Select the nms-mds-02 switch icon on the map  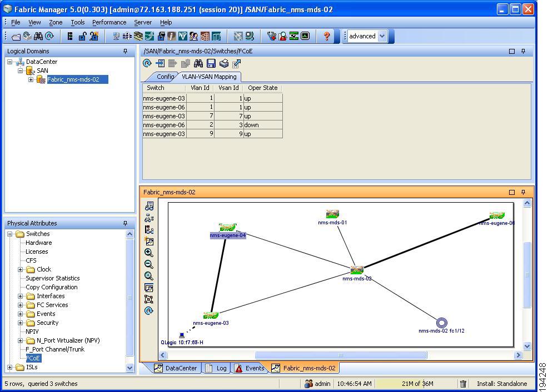point(357,270)
